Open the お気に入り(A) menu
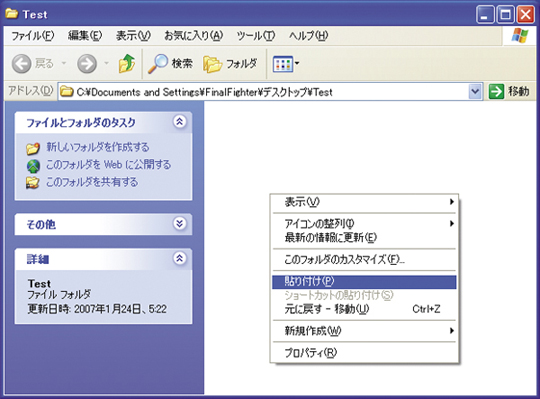 point(194,35)
